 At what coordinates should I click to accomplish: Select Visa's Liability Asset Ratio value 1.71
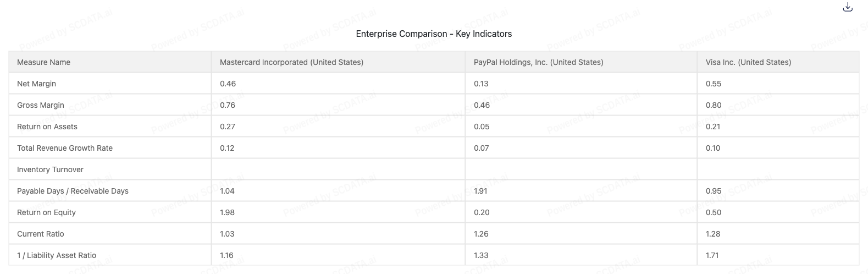point(712,255)
